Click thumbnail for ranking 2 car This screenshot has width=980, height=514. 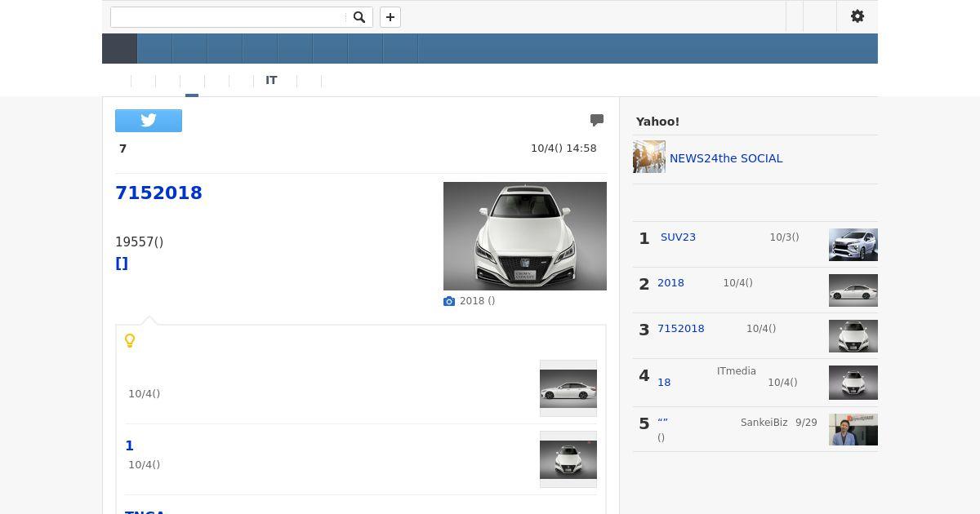[x=853, y=290]
